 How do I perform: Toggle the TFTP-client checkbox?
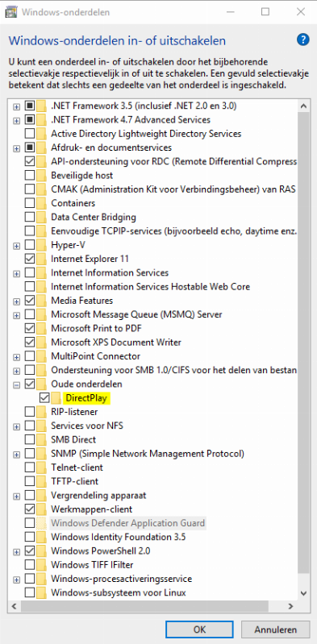30,481
